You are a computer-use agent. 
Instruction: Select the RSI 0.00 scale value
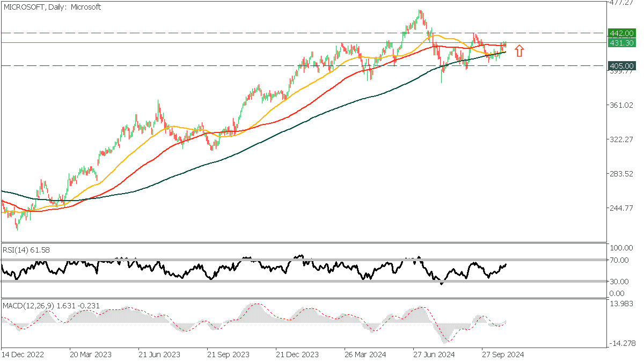(618, 293)
